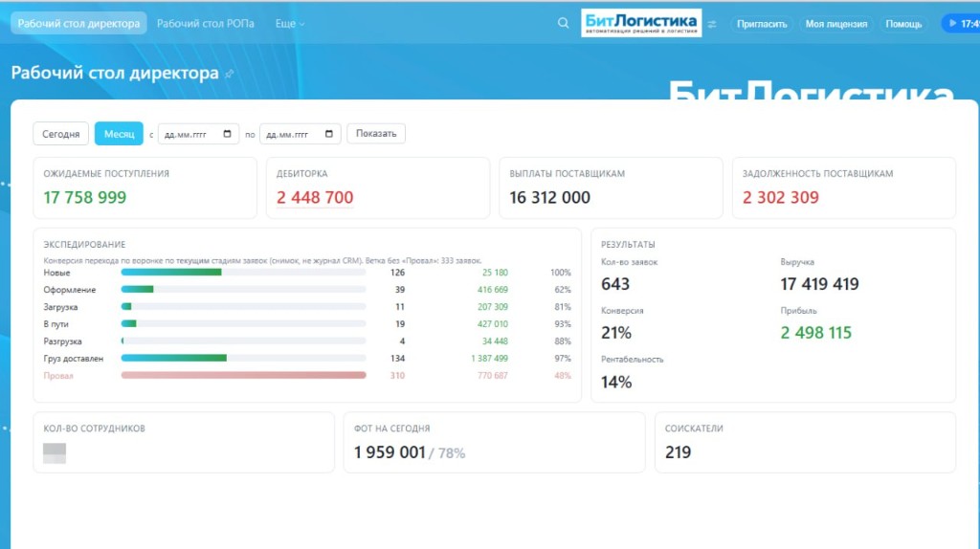Click the Груз доставлен progress bar
The width and height of the screenshot is (980, 549).
tap(243, 358)
